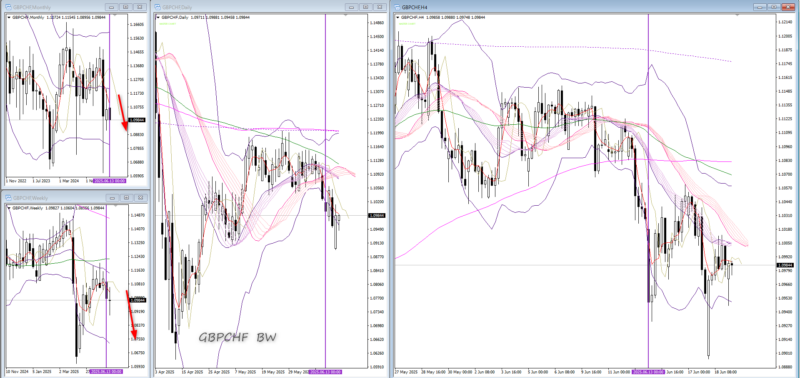The width and height of the screenshot is (800, 378).
Task: Maximize the GBPCHF,Monthly chart window
Action: pyautogui.click(x=126, y=7)
